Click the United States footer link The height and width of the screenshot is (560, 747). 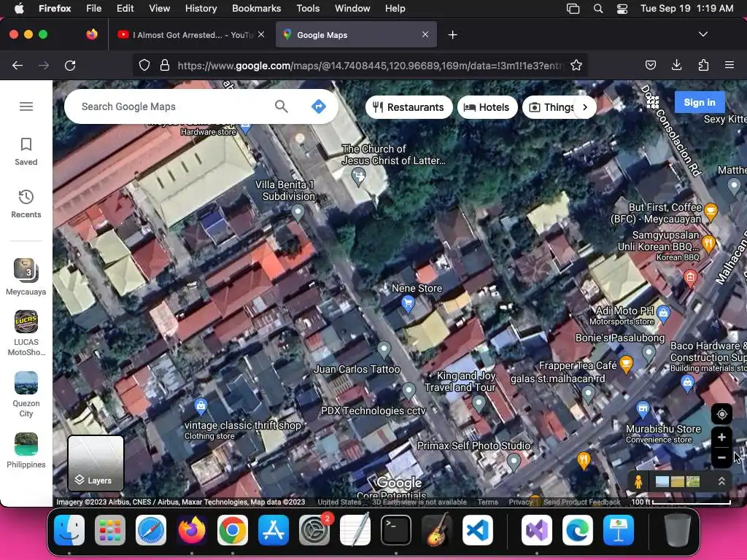[339, 502]
